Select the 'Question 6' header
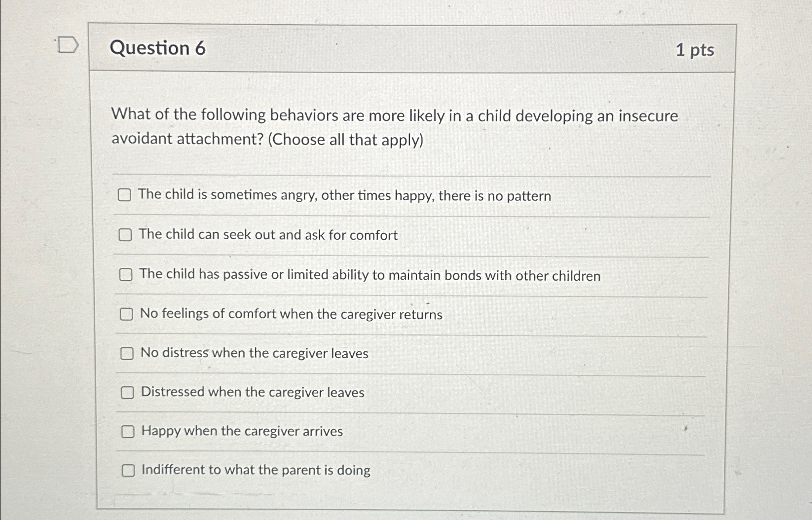The width and height of the screenshot is (812, 520). pos(158,48)
